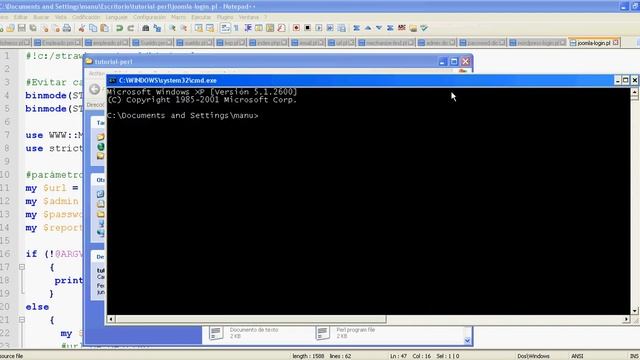Select Documento de texto file in Explorer
Viewport: 640px width, 360px height.
[245, 333]
